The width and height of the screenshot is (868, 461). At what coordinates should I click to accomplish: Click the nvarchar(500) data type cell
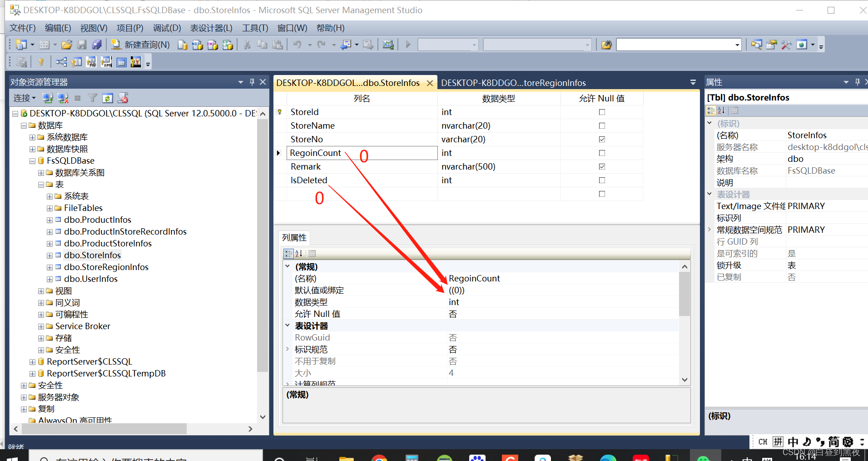[499, 166]
